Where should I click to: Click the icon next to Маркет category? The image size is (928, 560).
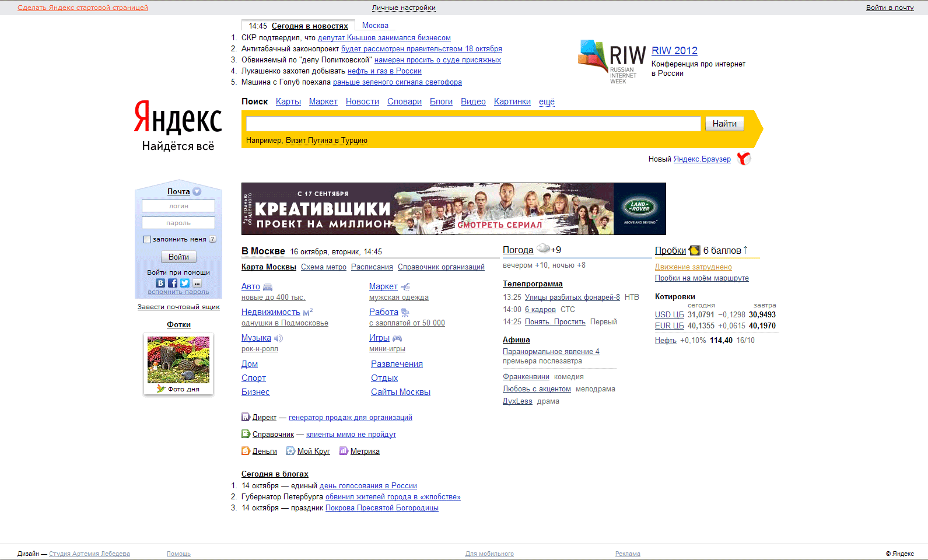[x=405, y=286]
